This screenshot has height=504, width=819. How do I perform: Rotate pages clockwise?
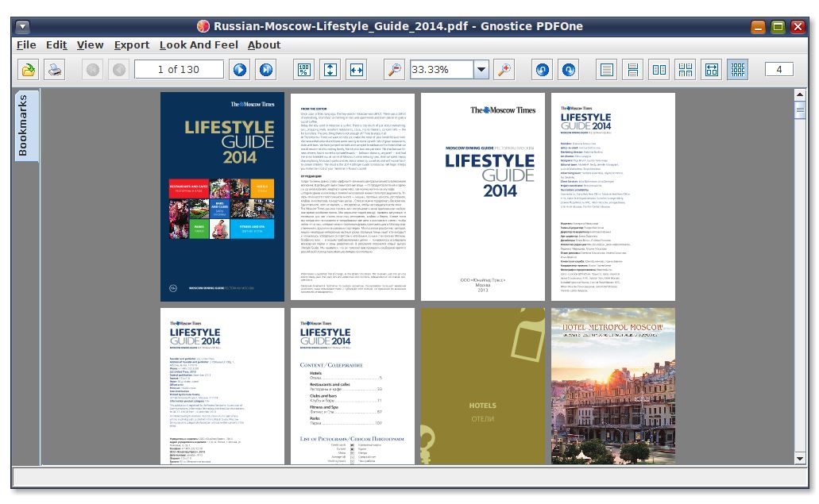click(569, 69)
